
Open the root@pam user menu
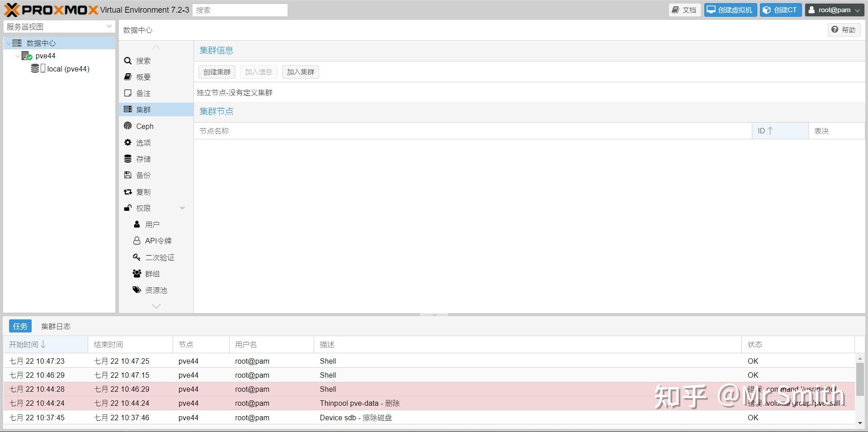834,9
